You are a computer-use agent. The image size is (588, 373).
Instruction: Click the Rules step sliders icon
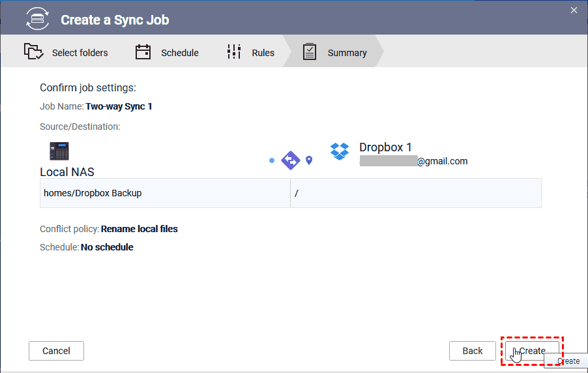click(234, 52)
